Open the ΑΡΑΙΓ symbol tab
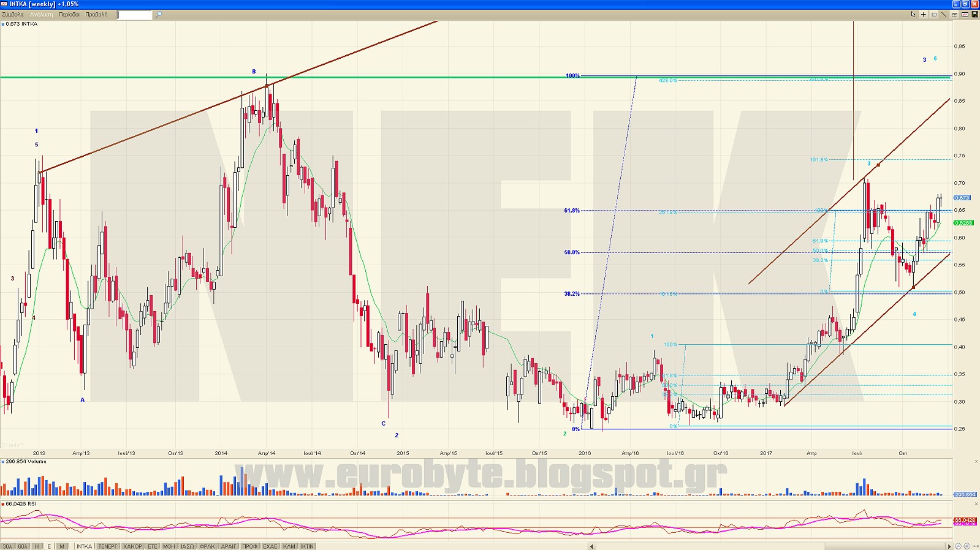Screen dimensions: 980x550 (x=229, y=546)
